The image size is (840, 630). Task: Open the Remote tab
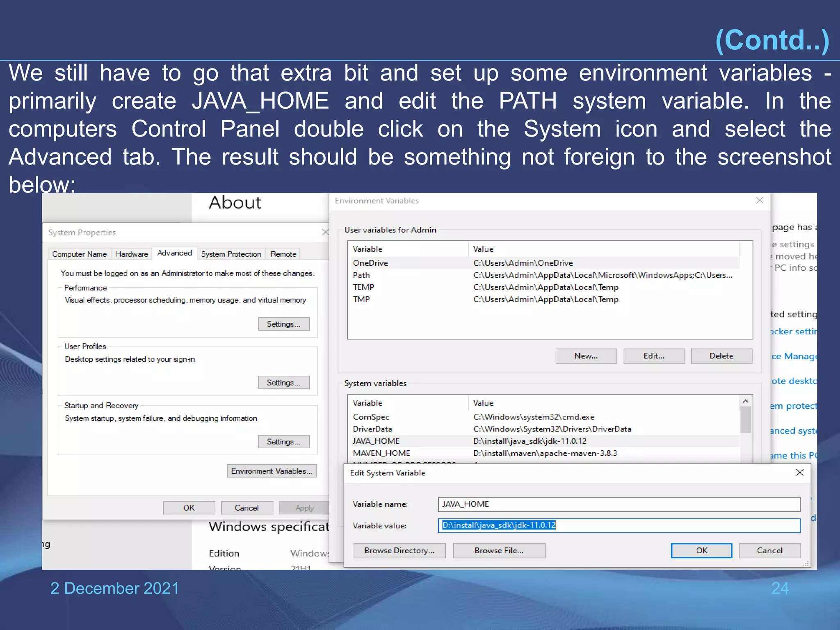pos(283,254)
